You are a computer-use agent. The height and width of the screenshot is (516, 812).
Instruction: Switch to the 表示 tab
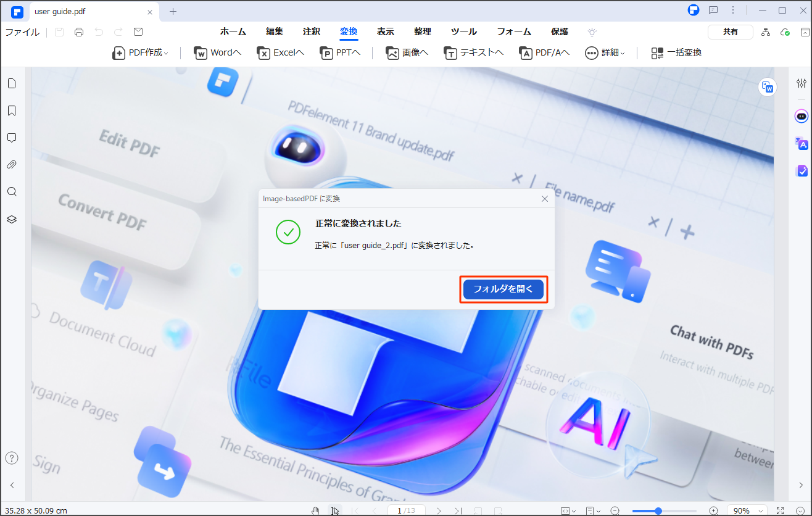coord(386,32)
